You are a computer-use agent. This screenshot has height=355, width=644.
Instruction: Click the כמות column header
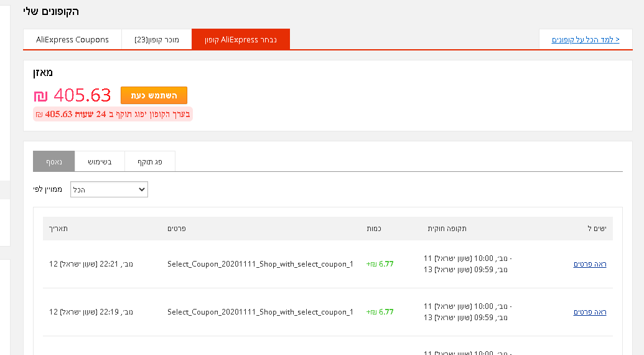373,229
